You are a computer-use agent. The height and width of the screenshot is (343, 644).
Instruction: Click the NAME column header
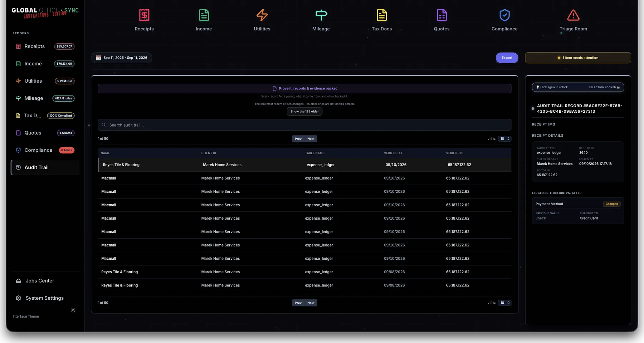coord(105,153)
